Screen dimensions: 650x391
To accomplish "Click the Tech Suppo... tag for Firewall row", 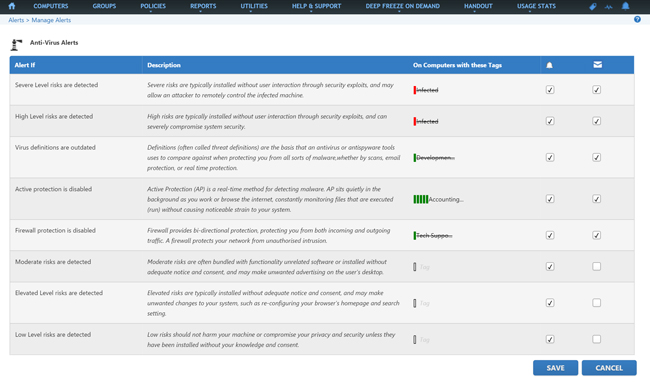I will coord(433,236).
